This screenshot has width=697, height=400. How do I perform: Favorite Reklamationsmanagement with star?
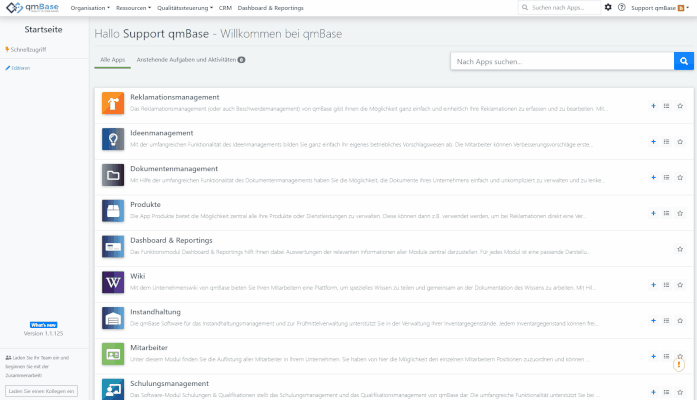tap(680, 106)
